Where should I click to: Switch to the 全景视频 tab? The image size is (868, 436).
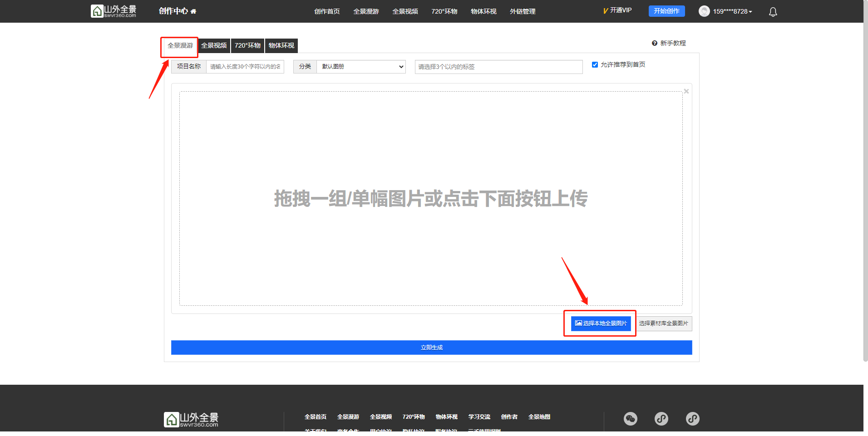214,45
